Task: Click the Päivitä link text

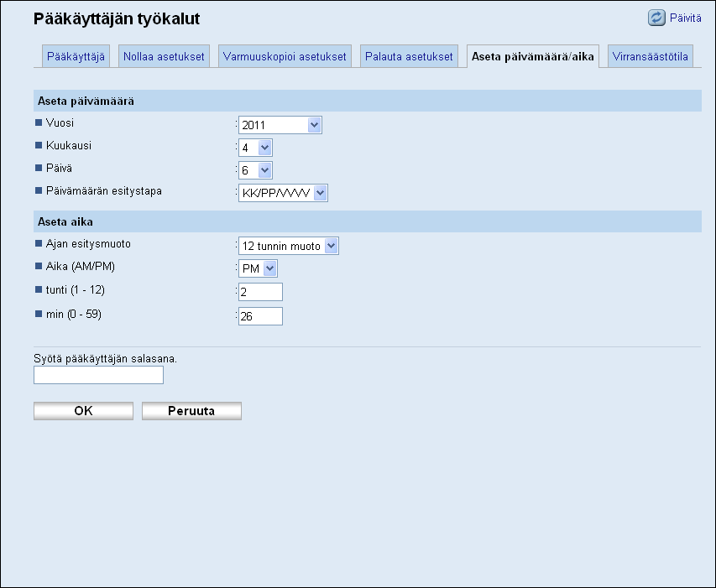Action: [x=686, y=18]
